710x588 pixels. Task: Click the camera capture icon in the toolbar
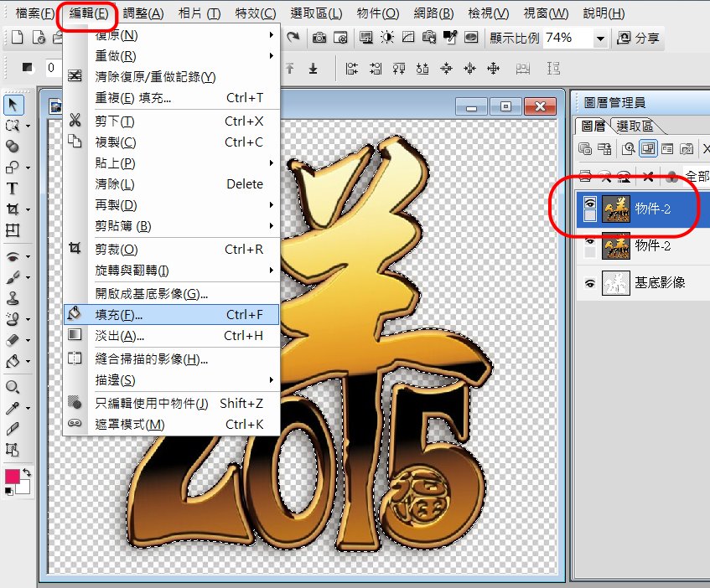(319, 38)
